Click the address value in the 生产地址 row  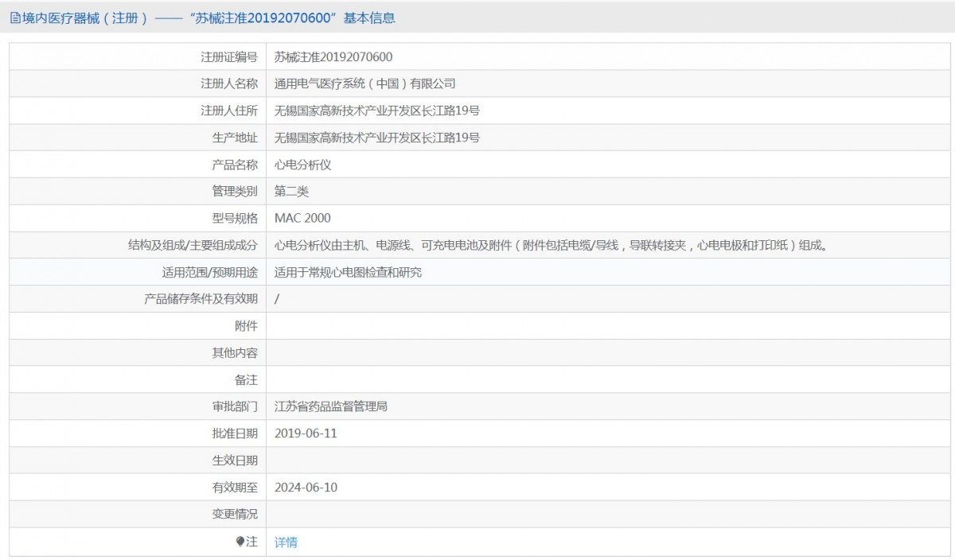pyautogui.click(x=377, y=138)
